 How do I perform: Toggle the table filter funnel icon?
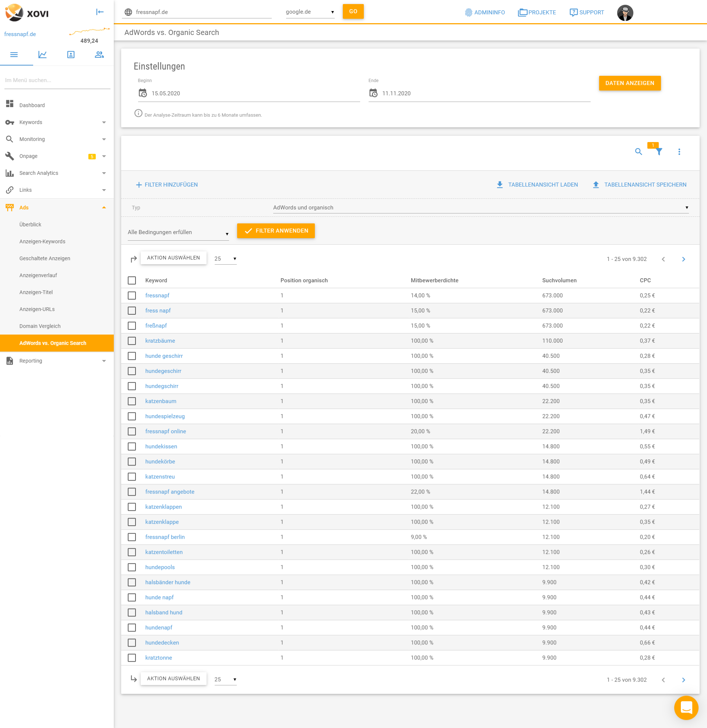coord(659,152)
